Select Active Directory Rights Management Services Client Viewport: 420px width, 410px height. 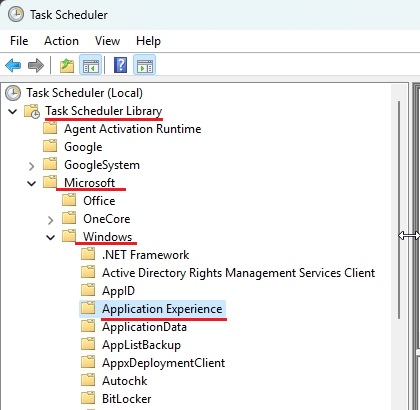click(x=239, y=273)
